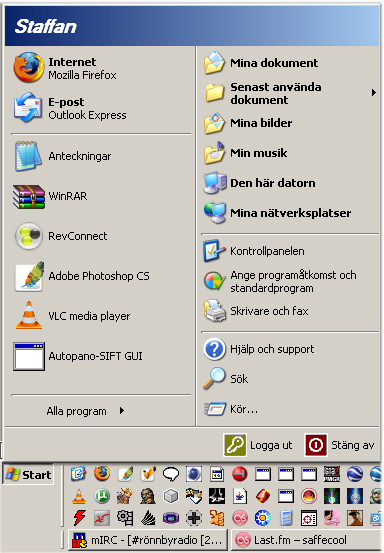384x553 pixels.
Task: Click the Stäng av button
Action: (340, 445)
